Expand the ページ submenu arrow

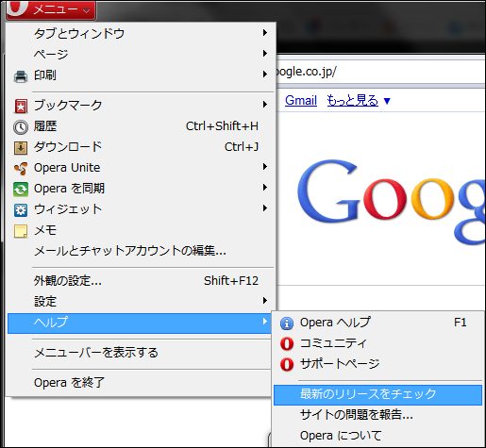pyautogui.click(x=265, y=54)
